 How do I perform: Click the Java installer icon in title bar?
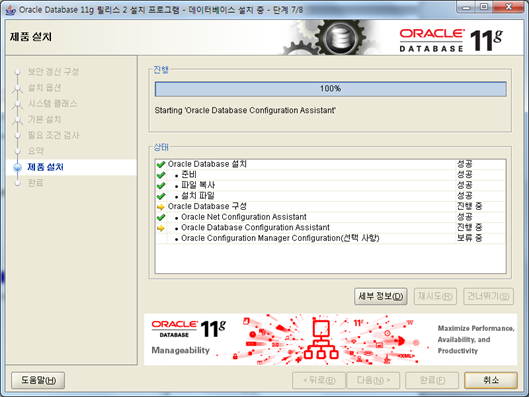pyautogui.click(x=10, y=10)
